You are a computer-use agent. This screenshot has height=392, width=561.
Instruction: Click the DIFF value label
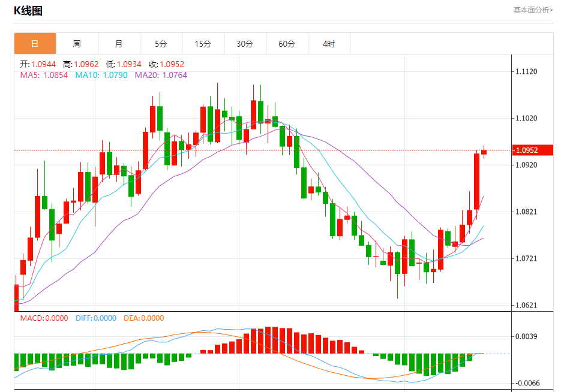(96, 318)
